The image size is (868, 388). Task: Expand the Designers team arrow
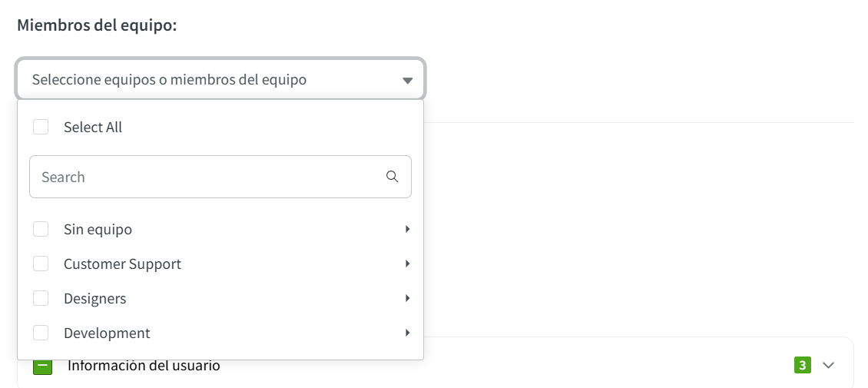[x=408, y=298]
